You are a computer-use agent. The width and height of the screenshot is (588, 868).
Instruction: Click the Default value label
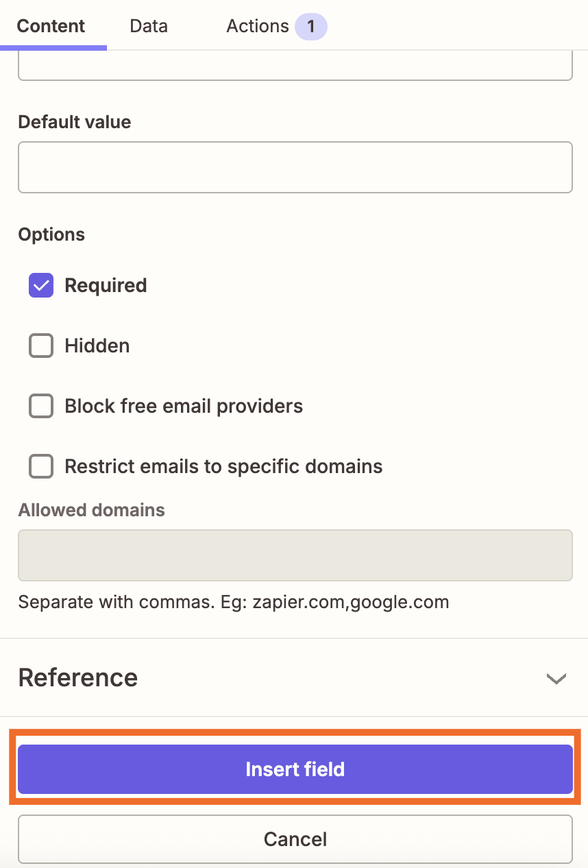click(x=74, y=122)
